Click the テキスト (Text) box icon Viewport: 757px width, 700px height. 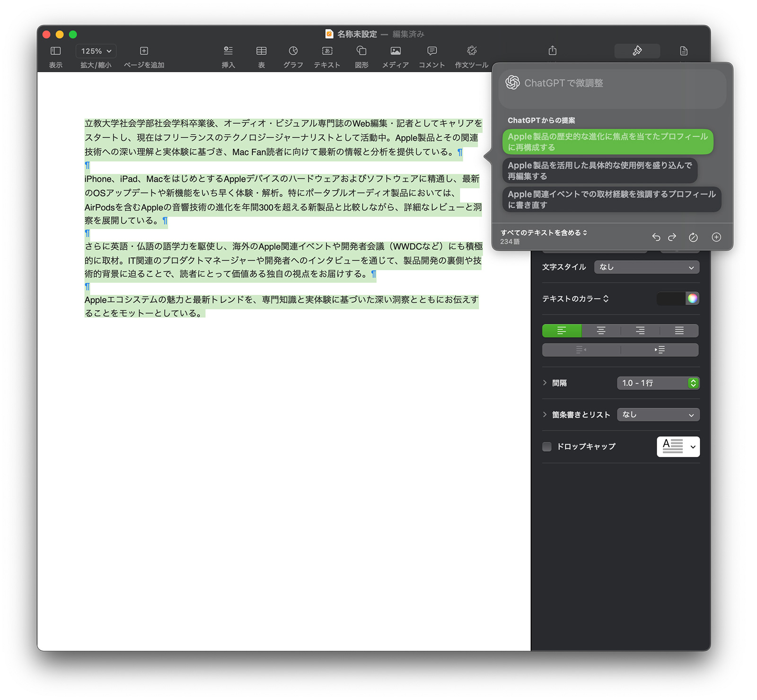pyautogui.click(x=327, y=51)
